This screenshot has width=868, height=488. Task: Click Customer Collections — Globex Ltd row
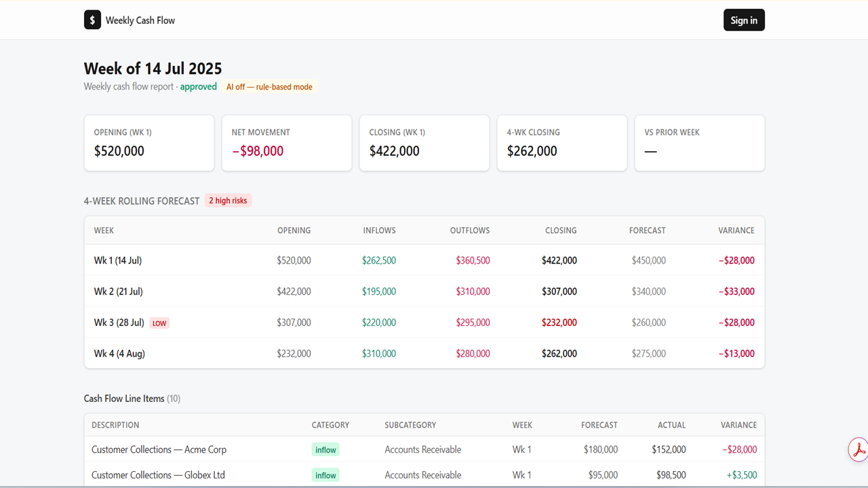click(425, 475)
